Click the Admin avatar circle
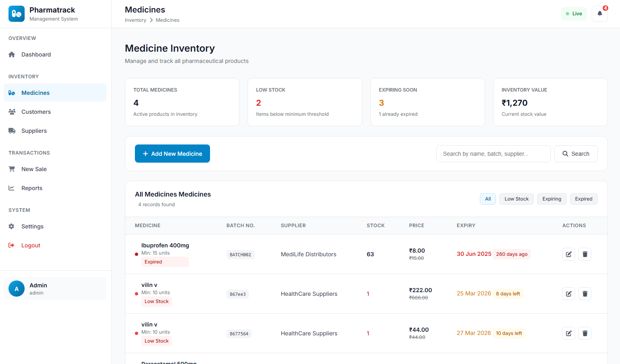 pos(17,289)
